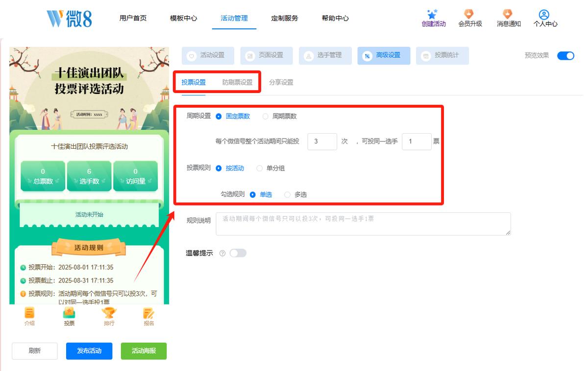
Task: Open 帮助中心 menu
Action: pyautogui.click(x=335, y=18)
